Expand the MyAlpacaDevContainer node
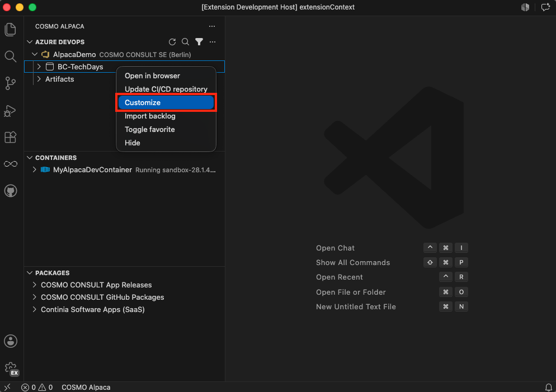The height and width of the screenshot is (392, 556). pos(34,170)
